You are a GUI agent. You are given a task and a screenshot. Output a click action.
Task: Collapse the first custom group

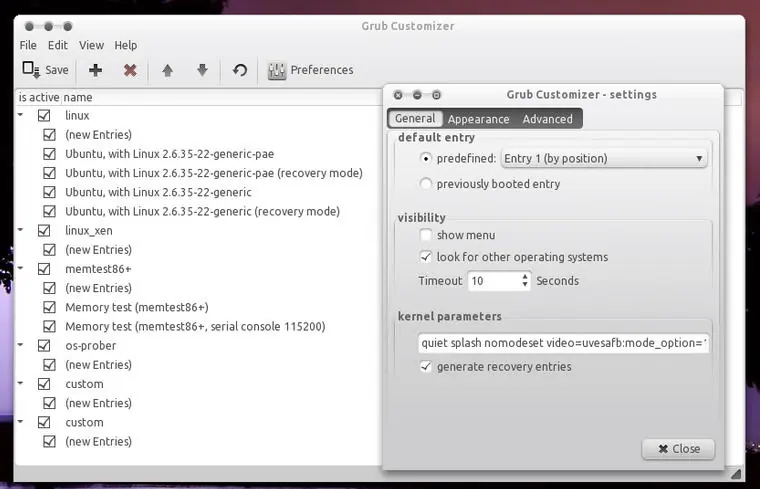click(x=20, y=383)
